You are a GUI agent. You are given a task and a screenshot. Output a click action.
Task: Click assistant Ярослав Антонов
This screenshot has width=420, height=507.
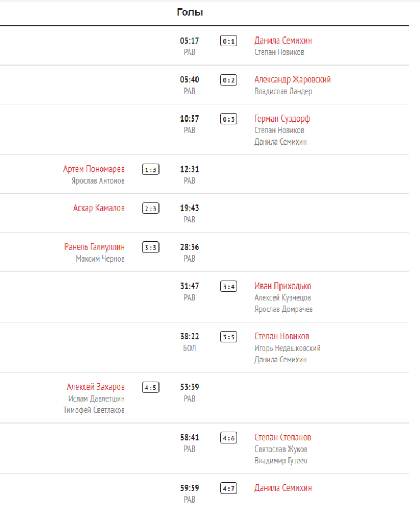(98, 181)
